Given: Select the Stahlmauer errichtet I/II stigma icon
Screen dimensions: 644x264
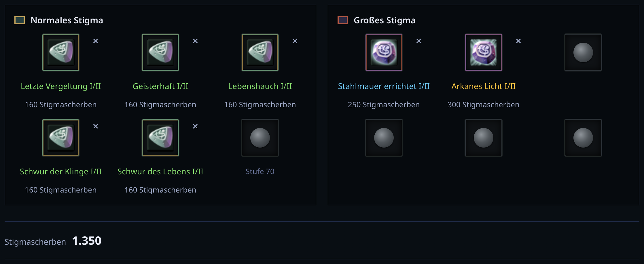Looking at the screenshot, I should coord(384,52).
